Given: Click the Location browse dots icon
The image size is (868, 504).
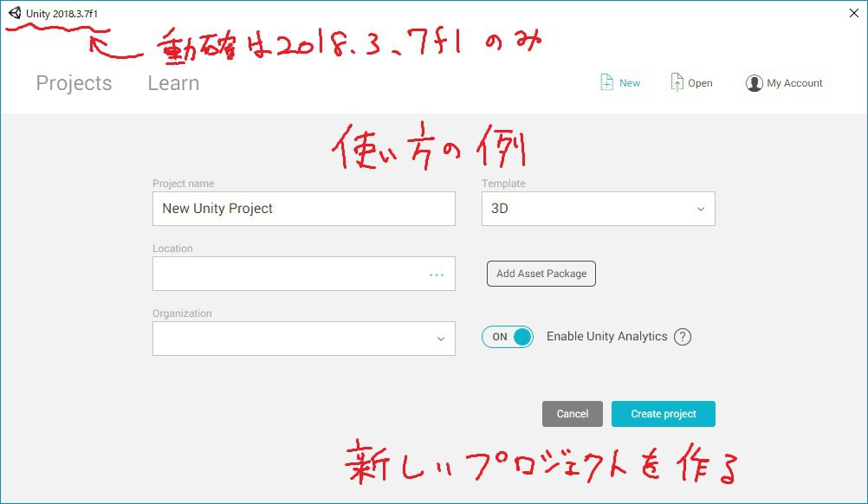Looking at the screenshot, I should pyautogui.click(x=437, y=275).
